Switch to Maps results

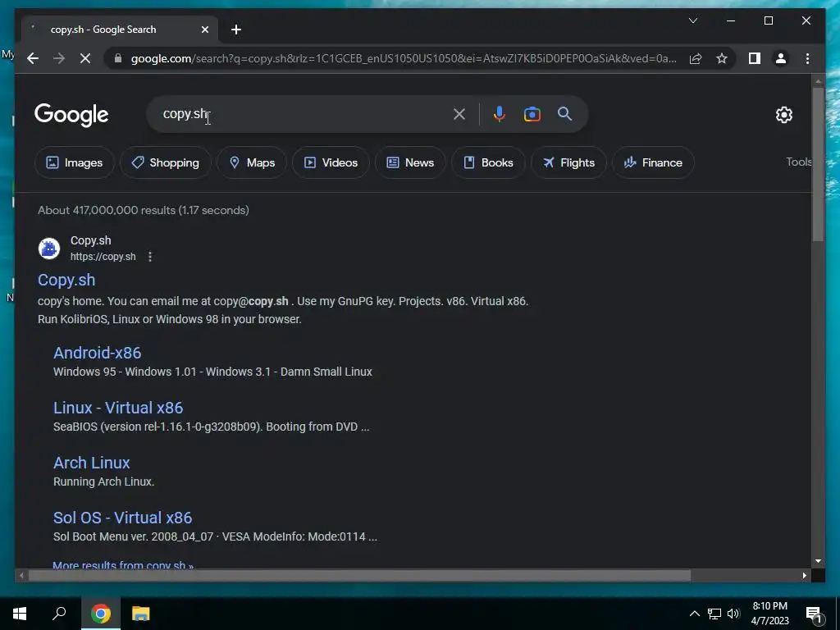(x=252, y=162)
